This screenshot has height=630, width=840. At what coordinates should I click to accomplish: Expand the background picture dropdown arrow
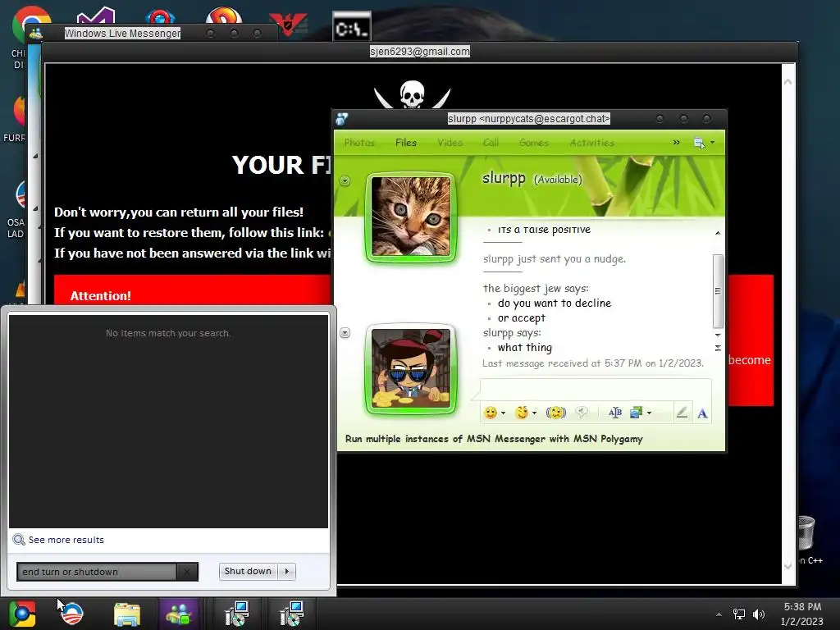coord(650,413)
